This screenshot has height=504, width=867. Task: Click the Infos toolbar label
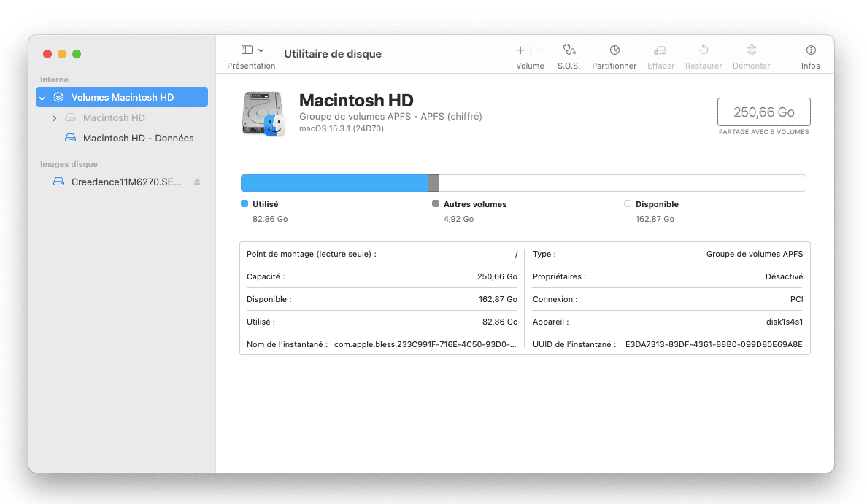pos(811,66)
